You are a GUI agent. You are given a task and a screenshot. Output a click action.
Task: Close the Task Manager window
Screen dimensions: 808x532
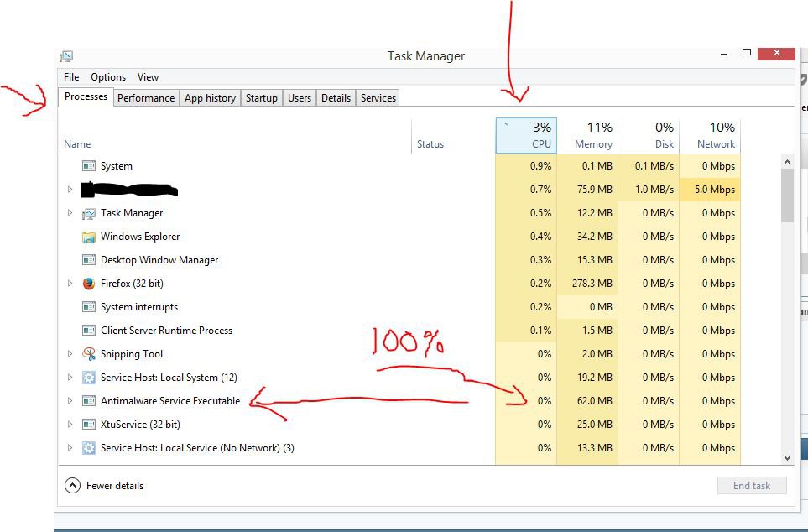(777, 53)
